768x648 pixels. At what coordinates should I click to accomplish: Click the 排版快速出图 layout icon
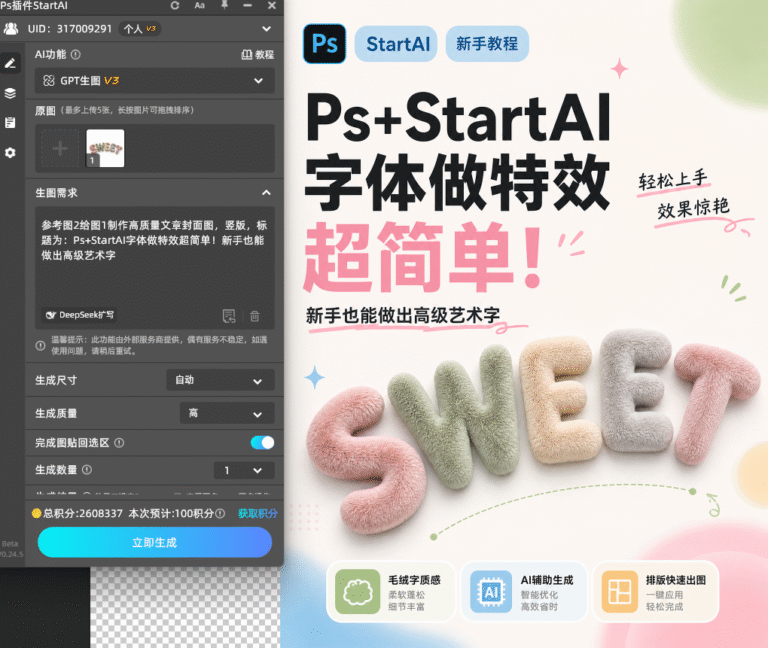(x=620, y=592)
